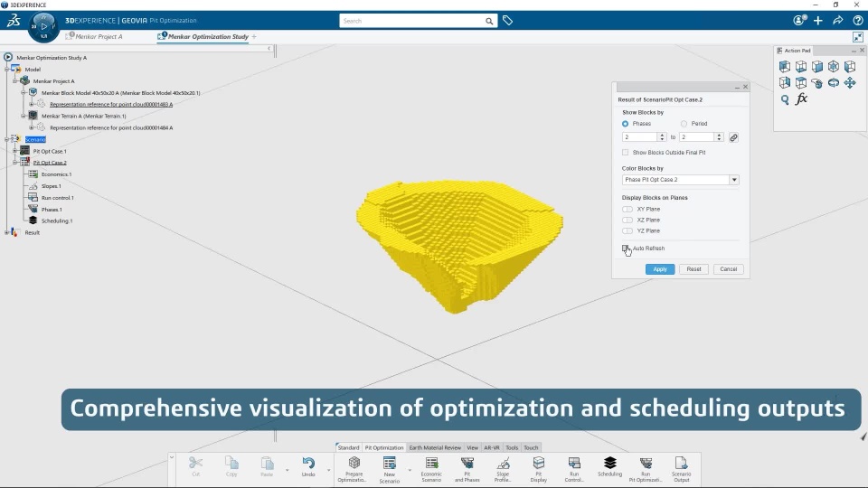The width and height of the screenshot is (868, 488).
Task: Enable the Auto Refresh checkbox
Action: pos(626,249)
